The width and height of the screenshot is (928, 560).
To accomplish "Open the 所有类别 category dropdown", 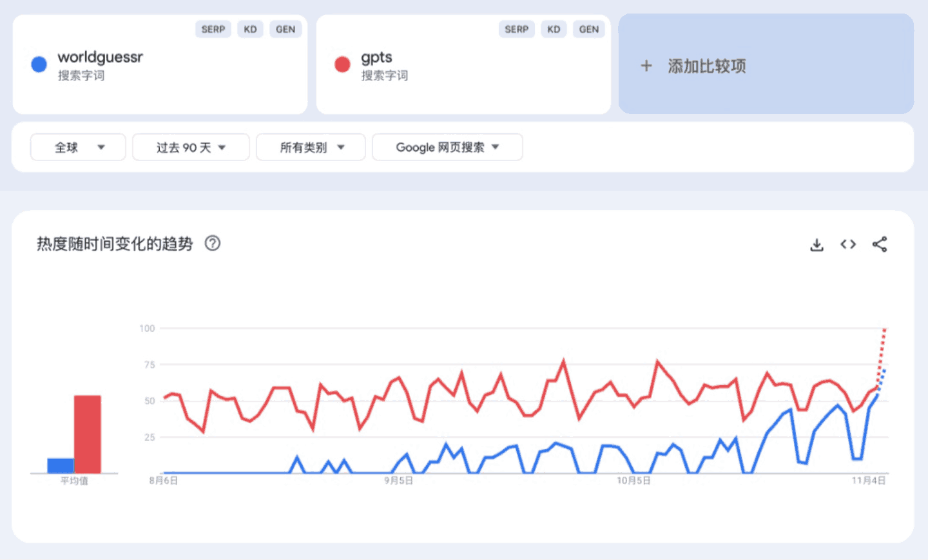I will coord(311,148).
